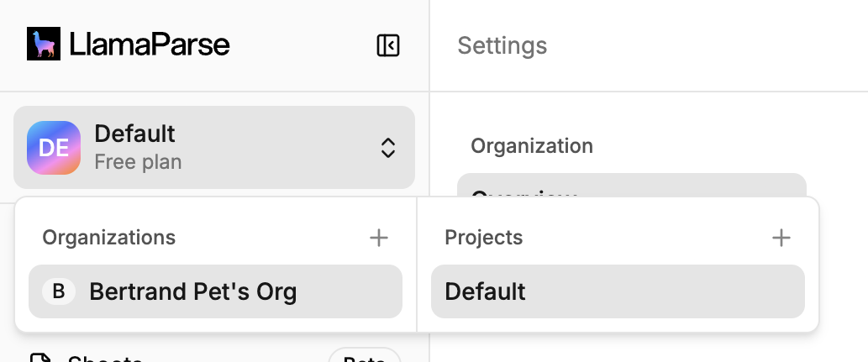The width and height of the screenshot is (868, 362).
Task: Click the Free plan subtitle text
Action: click(x=138, y=161)
